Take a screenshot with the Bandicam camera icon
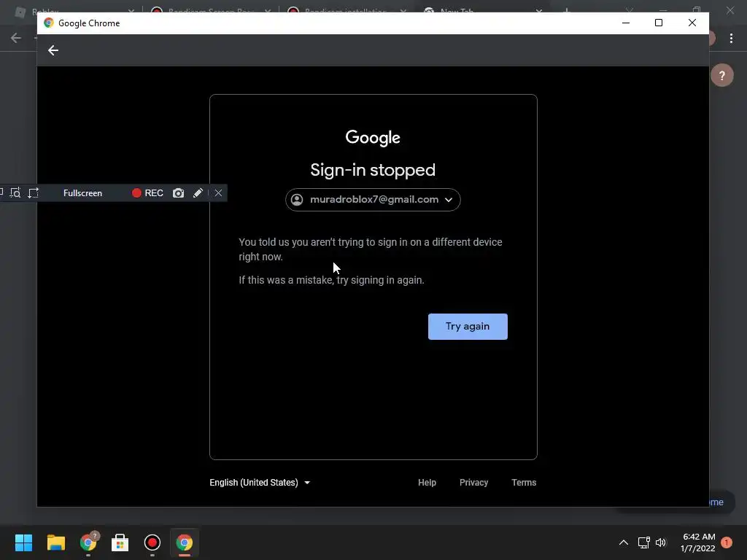The height and width of the screenshot is (560, 747). click(x=178, y=192)
